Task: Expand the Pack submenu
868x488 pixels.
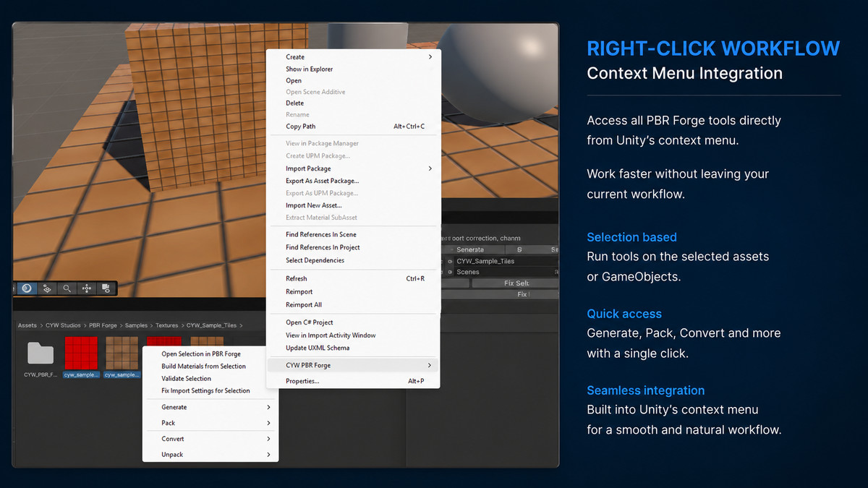Action: (x=210, y=423)
